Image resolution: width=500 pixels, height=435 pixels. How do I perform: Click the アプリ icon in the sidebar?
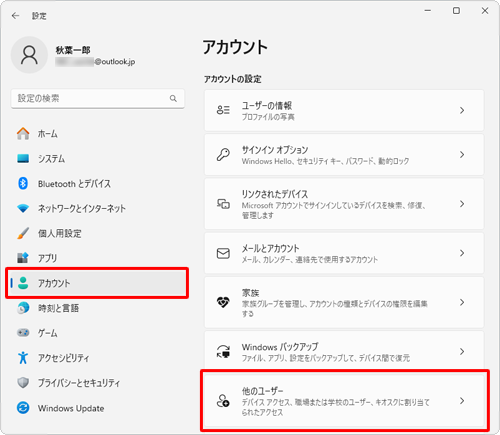pyautogui.click(x=23, y=258)
